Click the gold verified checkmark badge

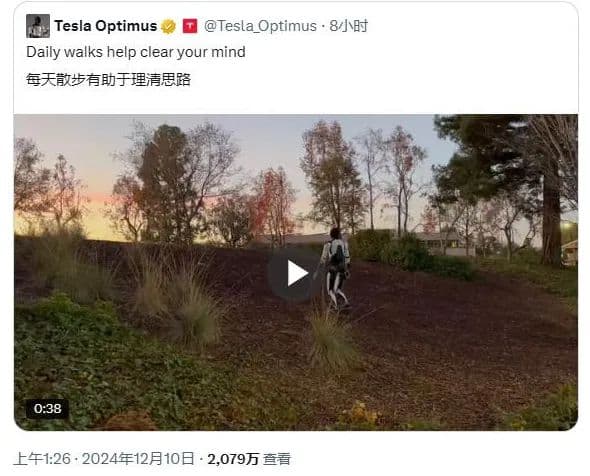tap(168, 26)
